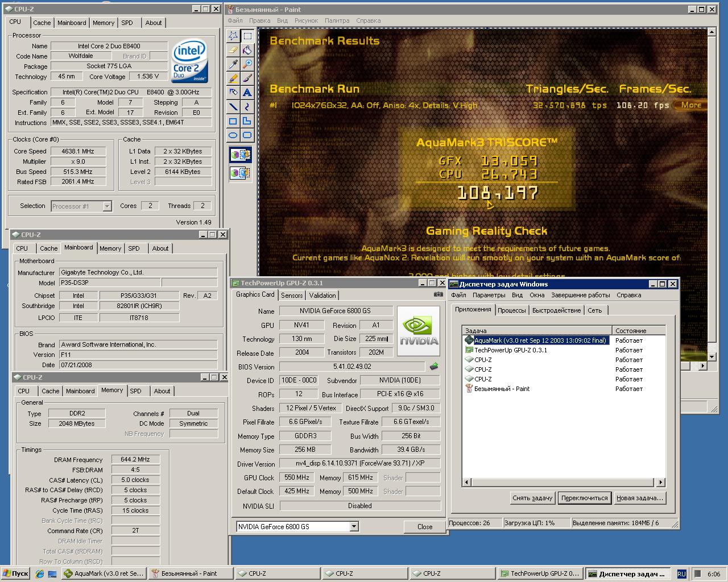Click the NVIDIA logo in GPU-Z
Image resolution: width=728 pixels, height=582 pixels.
click(419, 331)
